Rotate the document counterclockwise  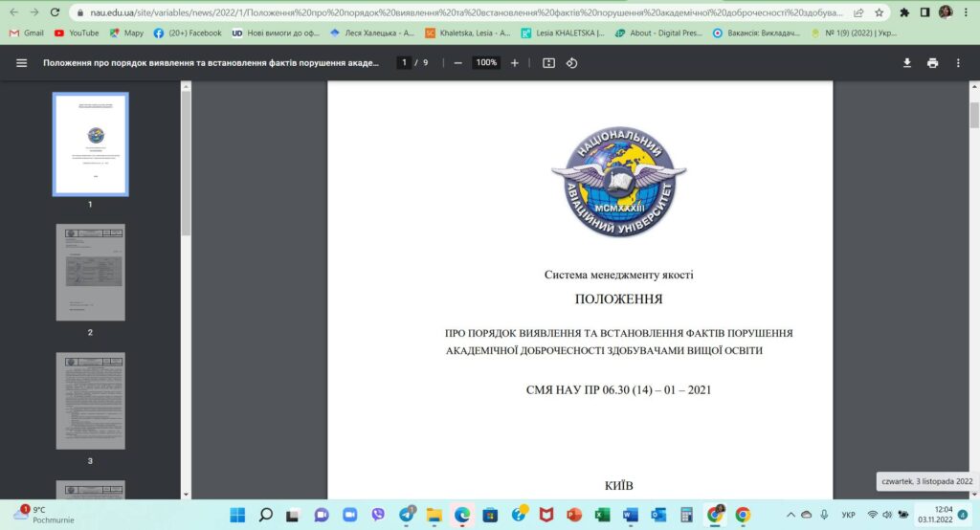(572, 63)
